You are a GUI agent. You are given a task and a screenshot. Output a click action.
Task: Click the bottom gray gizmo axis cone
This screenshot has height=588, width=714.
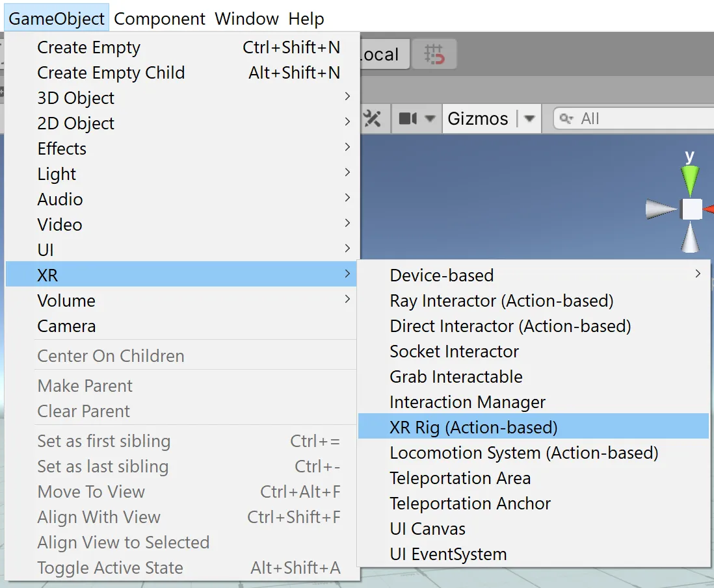pos(691,238)
